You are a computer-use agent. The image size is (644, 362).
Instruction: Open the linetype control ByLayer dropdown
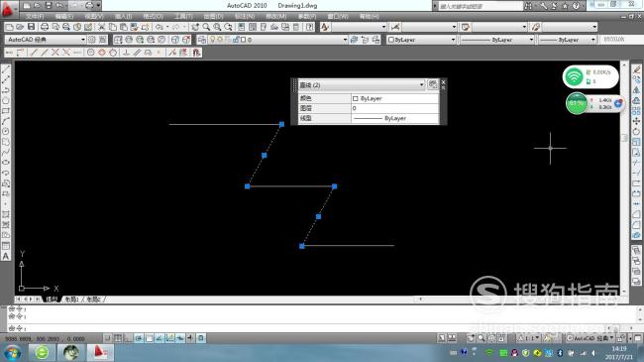point(496,40)
